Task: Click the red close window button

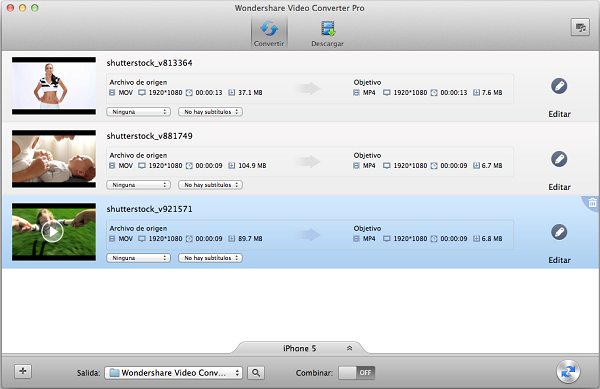Action: (10, 8)
